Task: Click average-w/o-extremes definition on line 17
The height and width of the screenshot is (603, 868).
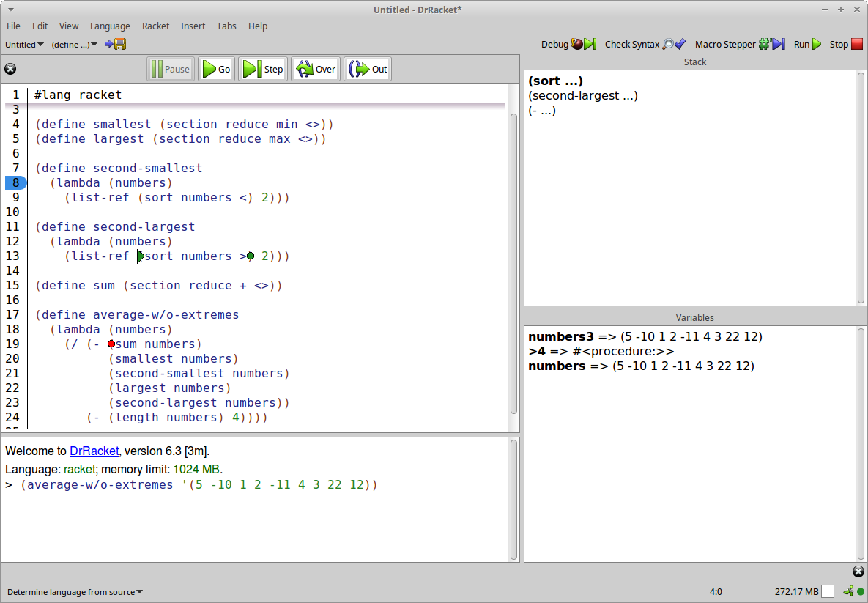Action: [166, 314]
